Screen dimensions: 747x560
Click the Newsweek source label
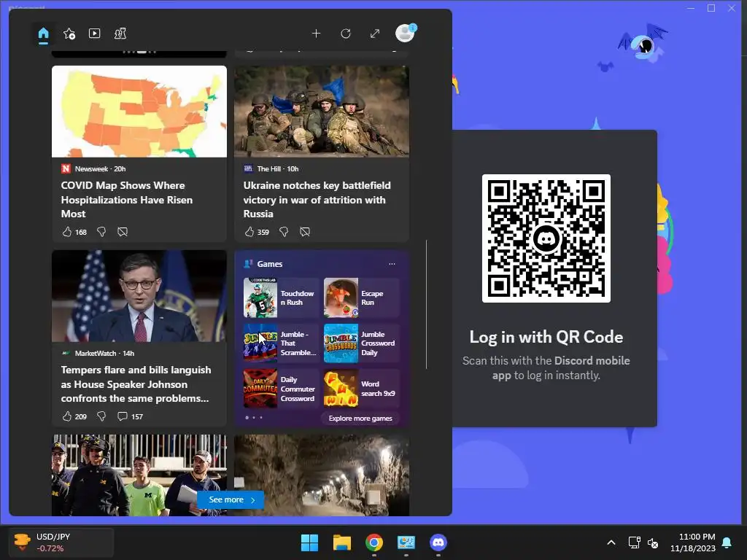[x=91, y=168]
